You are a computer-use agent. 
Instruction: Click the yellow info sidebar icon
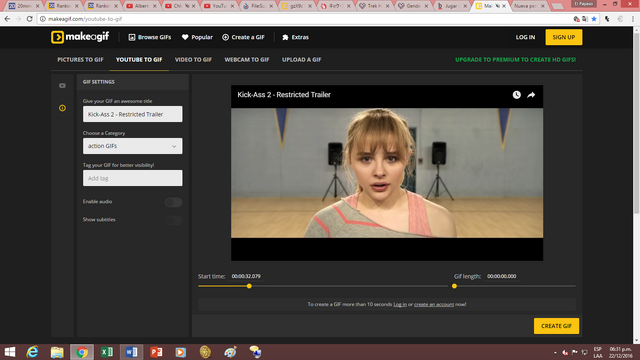[62, 108]
